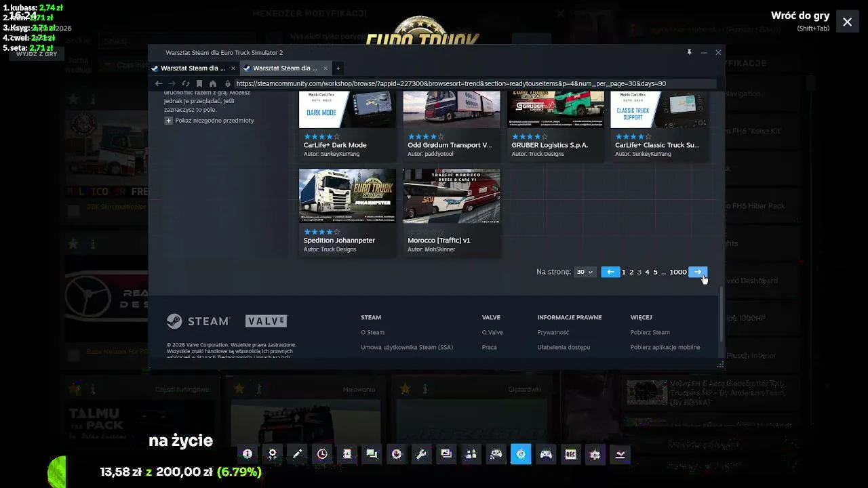
Task: Open the overlay info icon
Action: pos(248,454)
